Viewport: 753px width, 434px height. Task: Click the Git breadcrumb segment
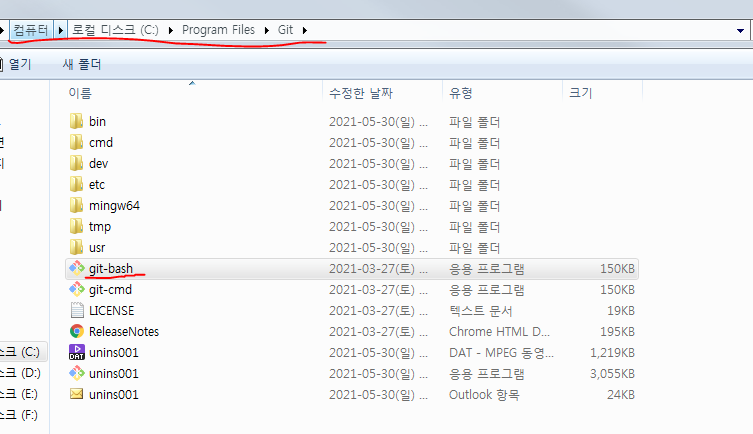(285, 30)
